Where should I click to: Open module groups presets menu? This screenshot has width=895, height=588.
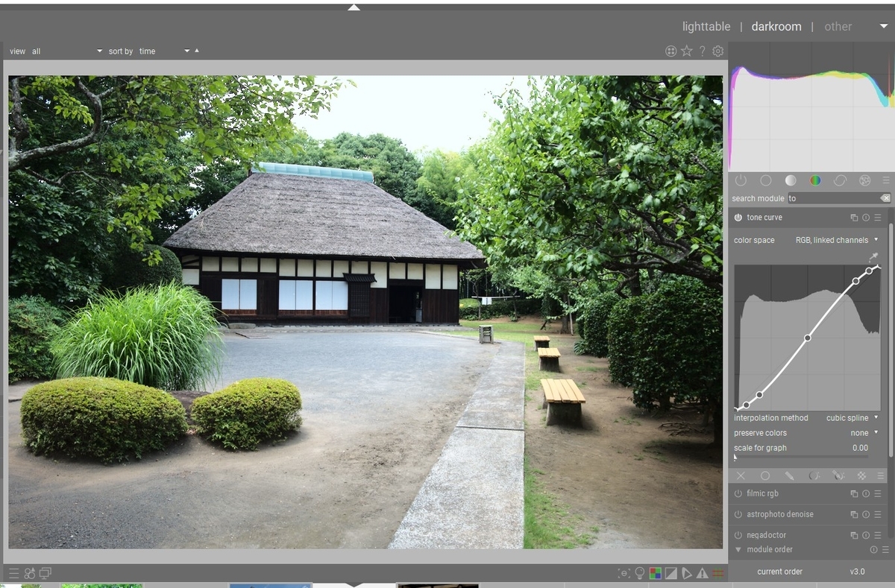(x=886, y=180)
